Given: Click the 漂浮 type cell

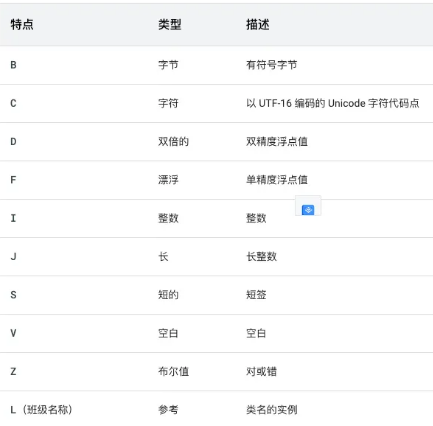Looking at the screenshot, I should (x=168, y=180).
